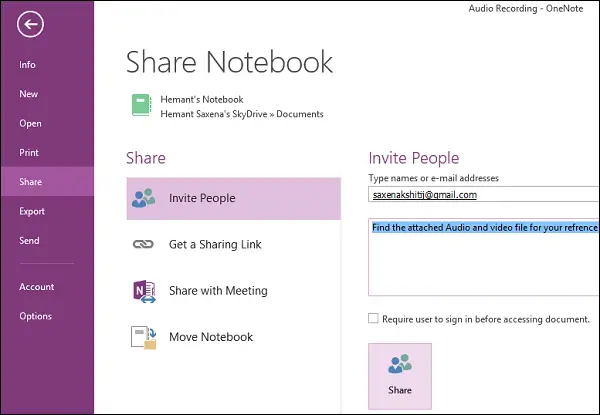This screenshot has width=600, height=415.
Task: Click the e-mail addresses input field
Action: pos(484,194)
